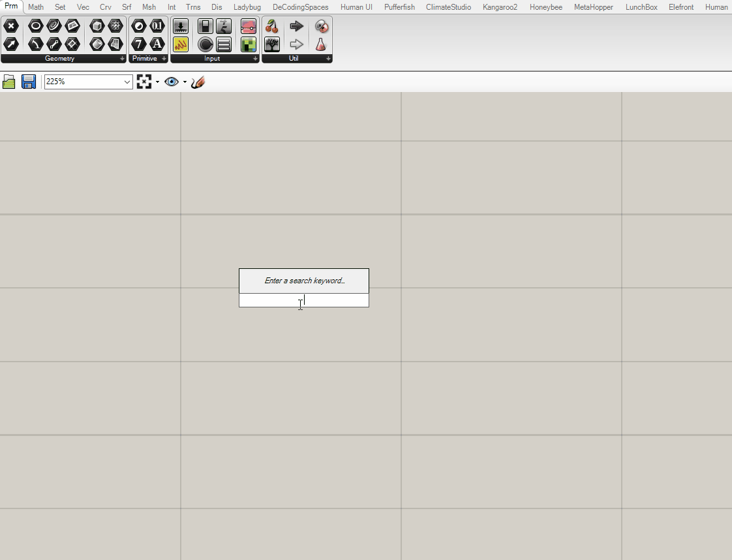Screen dimensions: 732x560
Task: Activate the sketch pencil tool
Action: (x=198, y=82)
